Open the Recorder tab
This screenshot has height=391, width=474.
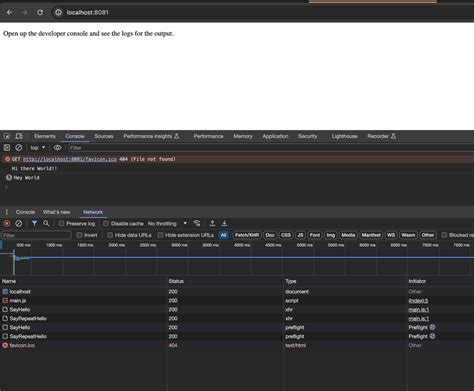pos(381,136)
